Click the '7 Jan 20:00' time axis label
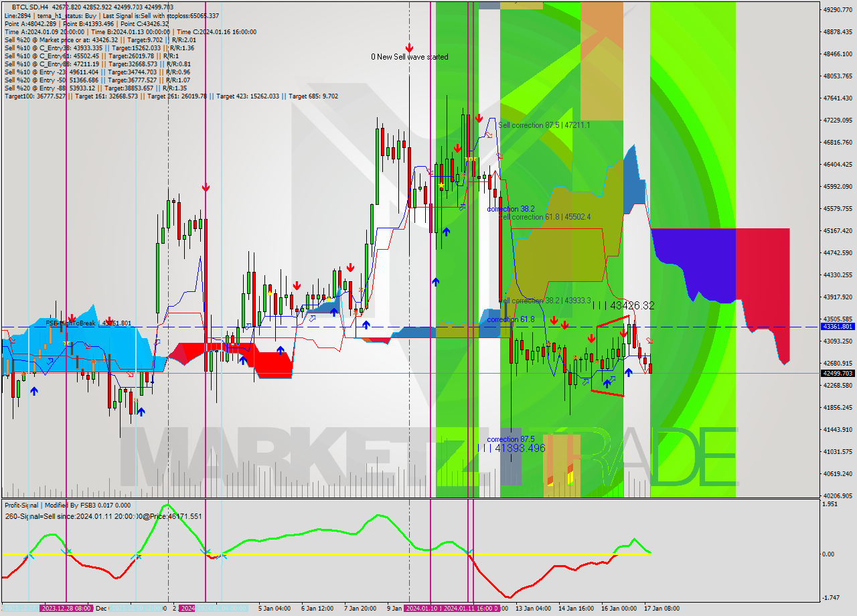Viewport: 857px width, 616px height. coord(360,608)
